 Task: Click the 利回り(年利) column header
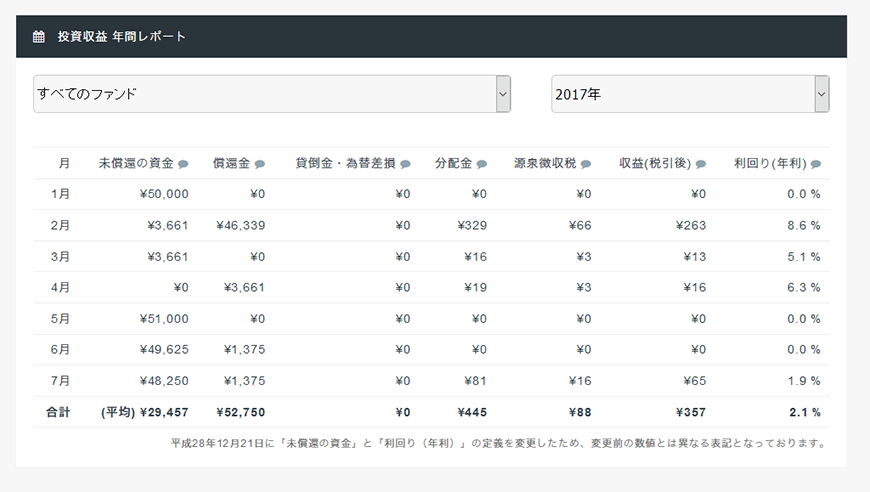(x=770, y=163)
